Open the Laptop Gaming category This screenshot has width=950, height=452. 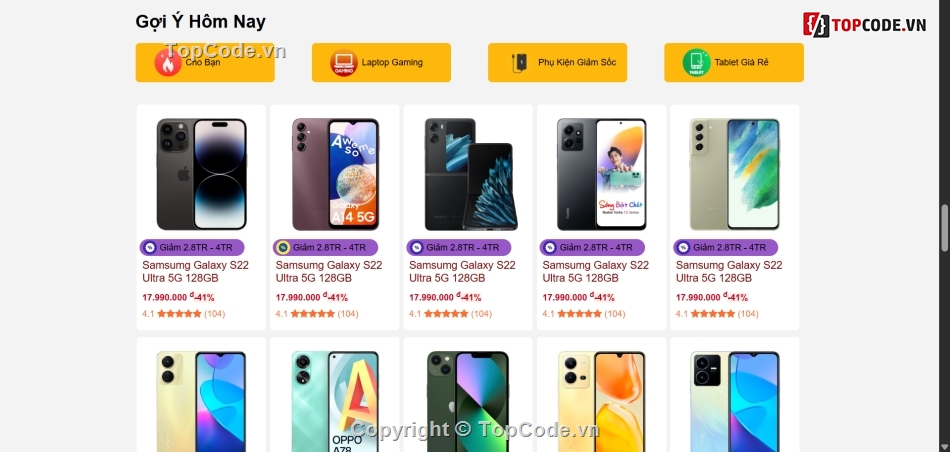click(x=381, y=62)
